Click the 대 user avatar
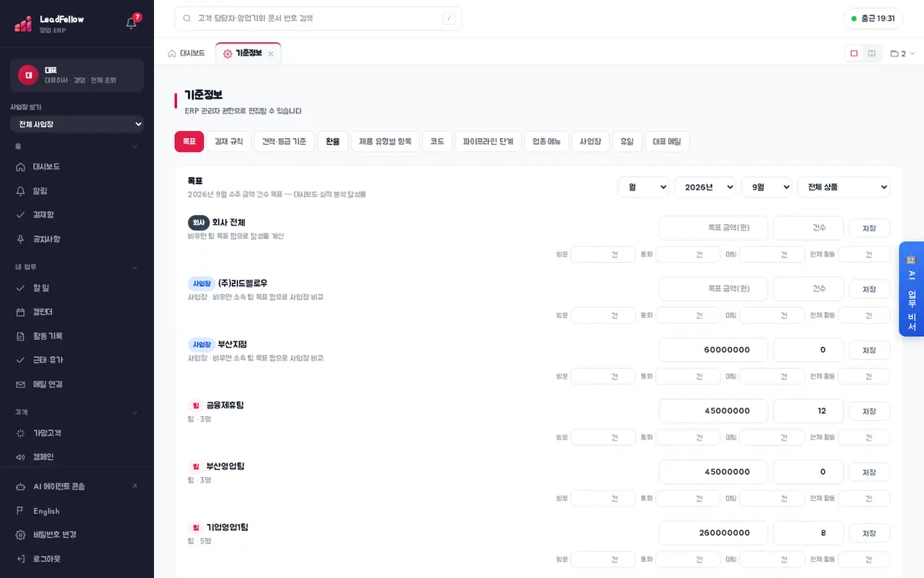 [28, 75]
